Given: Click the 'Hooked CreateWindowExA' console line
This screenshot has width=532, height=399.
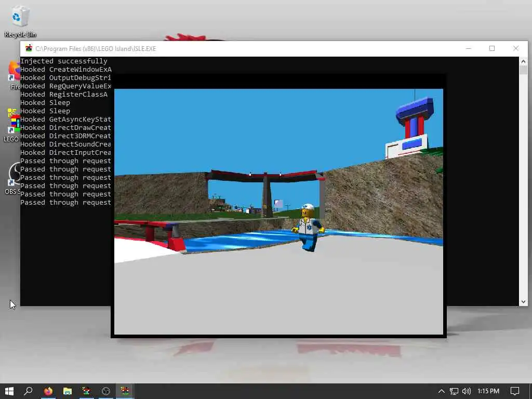Looking at the screenshot, I should (66, 69).
